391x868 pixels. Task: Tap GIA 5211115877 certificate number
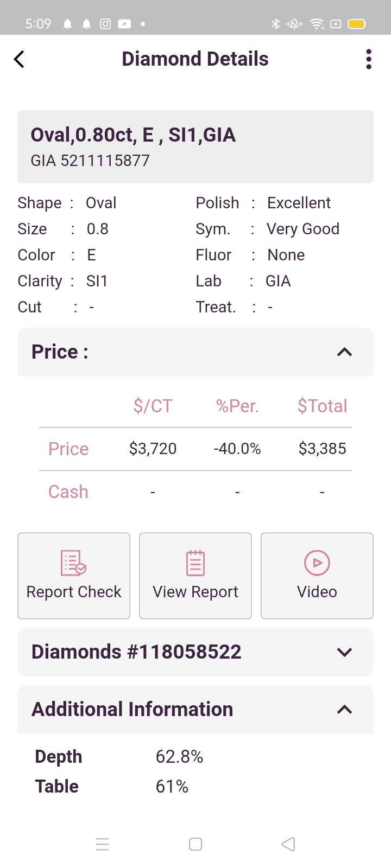90,161
